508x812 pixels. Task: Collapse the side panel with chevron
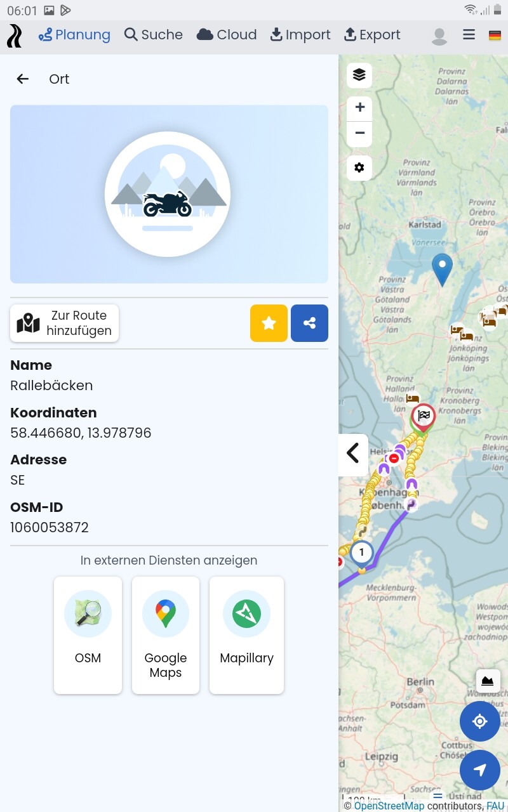353,454
